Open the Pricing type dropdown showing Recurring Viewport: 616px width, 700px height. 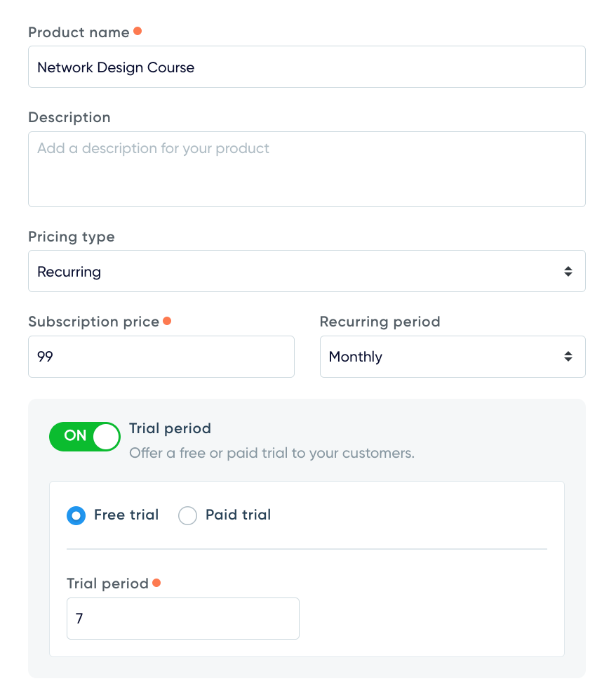pyautogui.click(x=306, y=272)
